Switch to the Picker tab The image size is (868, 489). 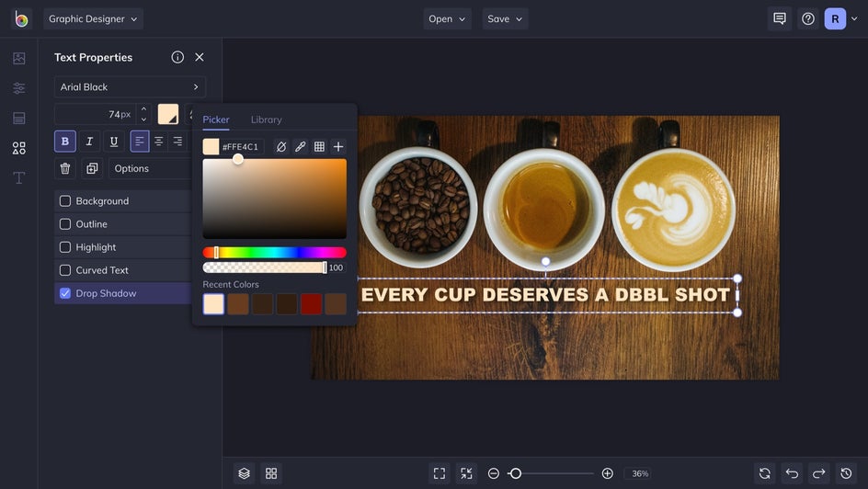click(216, 119)
